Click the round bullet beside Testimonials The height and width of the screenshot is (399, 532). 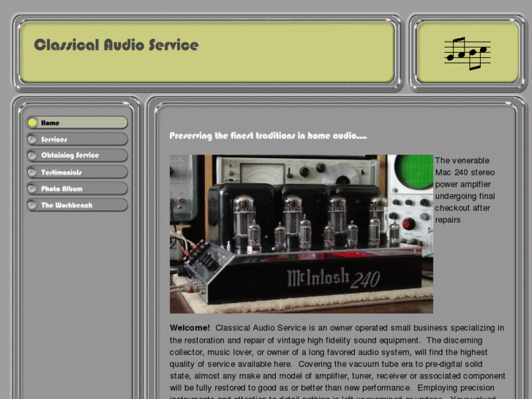pos(32,172)
